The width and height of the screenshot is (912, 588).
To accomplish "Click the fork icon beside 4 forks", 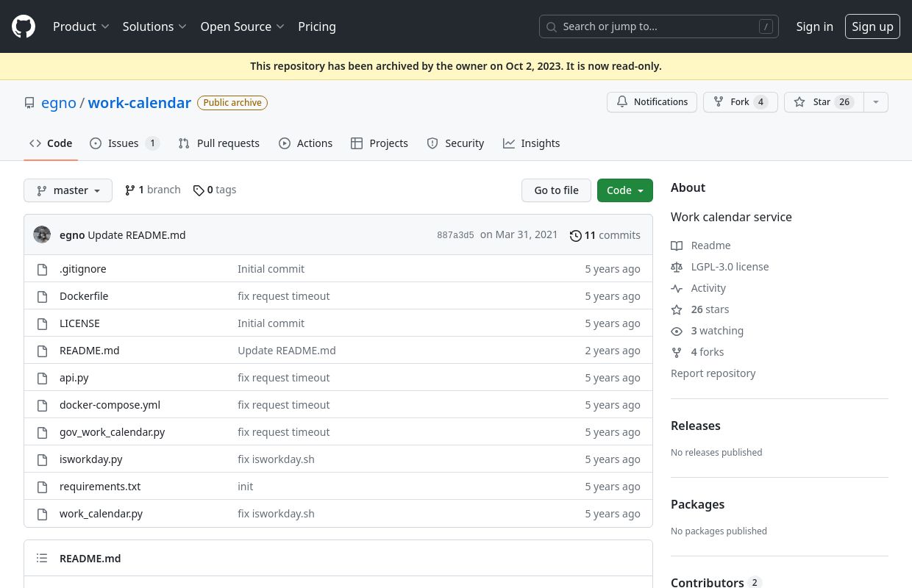I will point(677,352).
